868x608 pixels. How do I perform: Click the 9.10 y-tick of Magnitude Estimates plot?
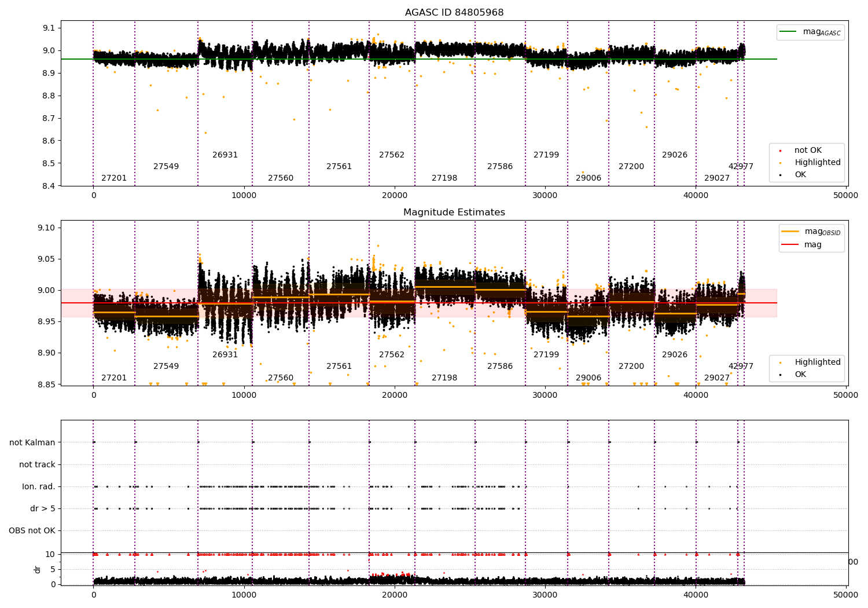(x=47, y=228)
